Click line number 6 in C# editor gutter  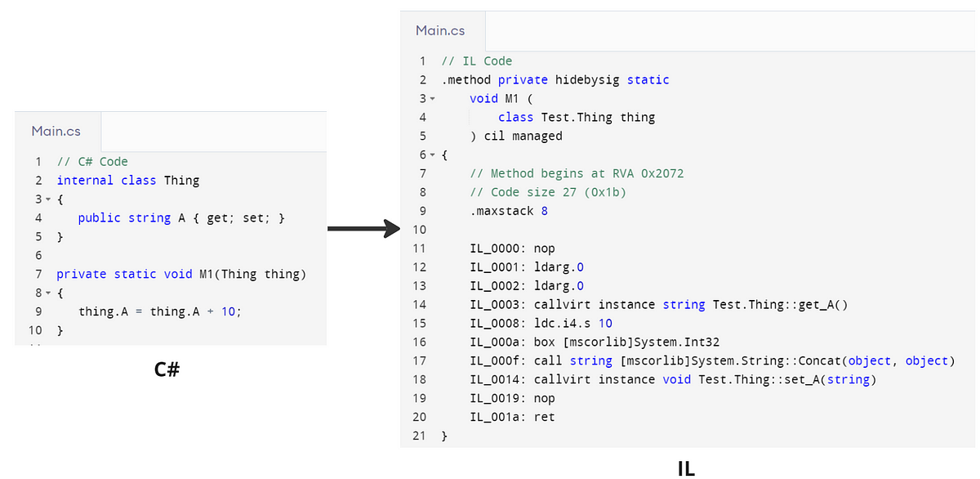coord(38,256)
